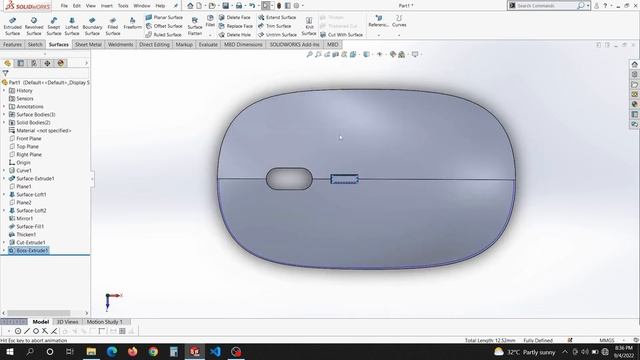Open the Appearances task pane icon

point(634,104)
